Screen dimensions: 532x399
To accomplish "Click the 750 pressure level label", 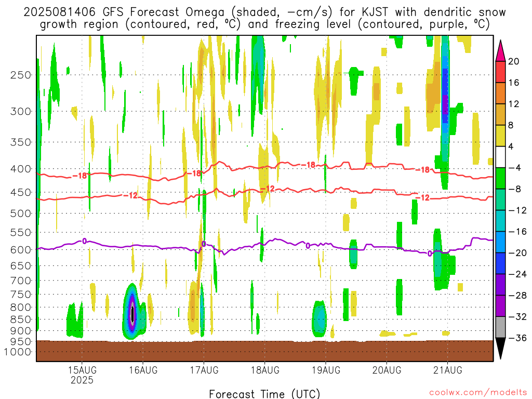I will pyautogui.click(x=21, y=295).
